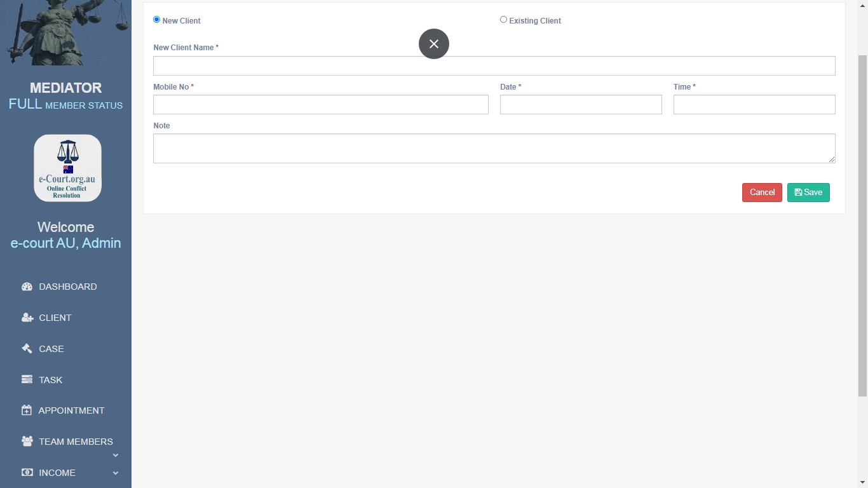Expand the Team Members submenu chevron
This screenshot has width=868, height=488.
(x=116, y=455)
